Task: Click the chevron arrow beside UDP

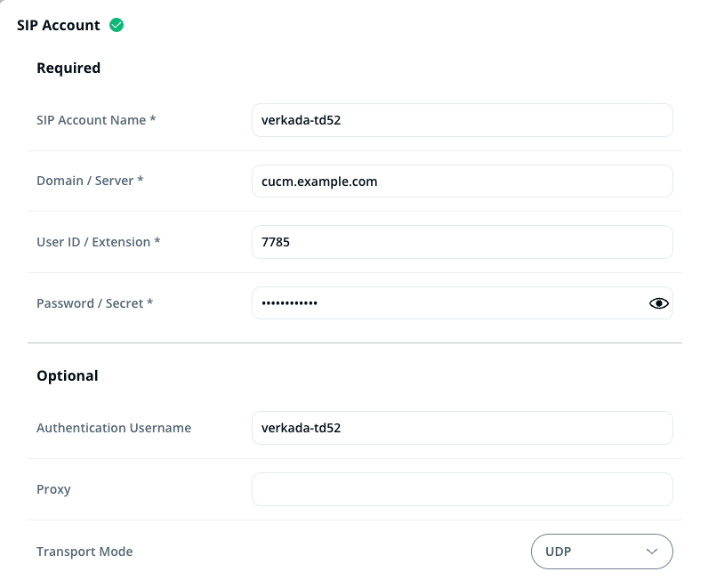Action: click(x=650, y=552)
